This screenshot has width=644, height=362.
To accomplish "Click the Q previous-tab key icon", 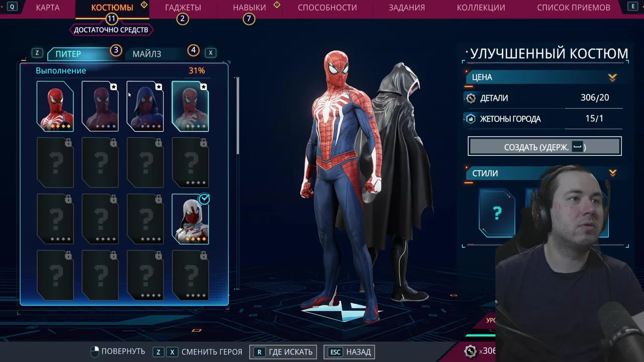I will click(x=12, y=7).
